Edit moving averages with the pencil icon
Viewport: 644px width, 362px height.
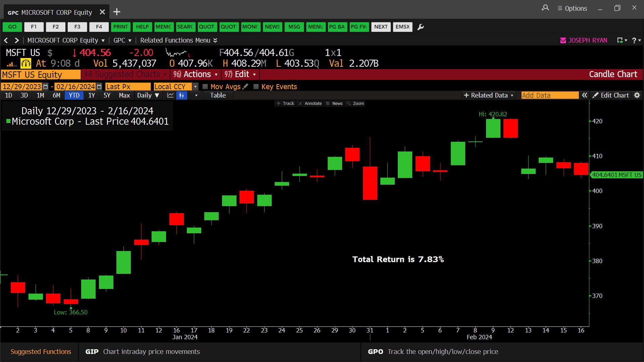[246, 86]
